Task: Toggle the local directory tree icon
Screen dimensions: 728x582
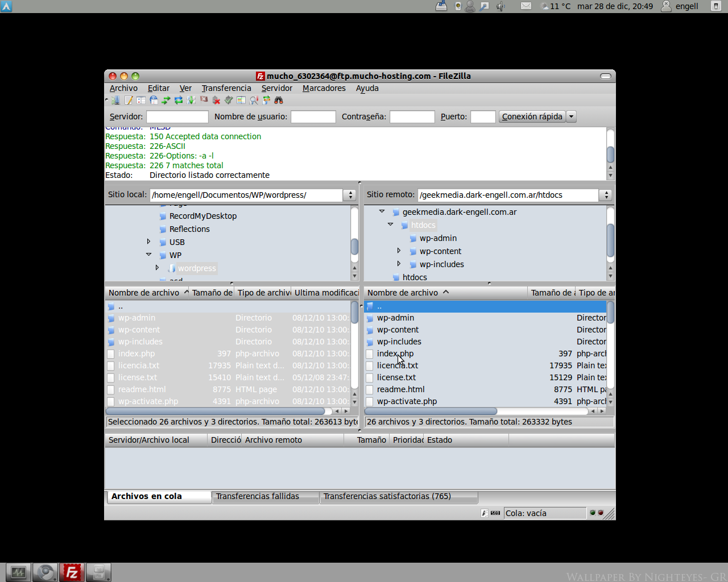Action: 141,100
